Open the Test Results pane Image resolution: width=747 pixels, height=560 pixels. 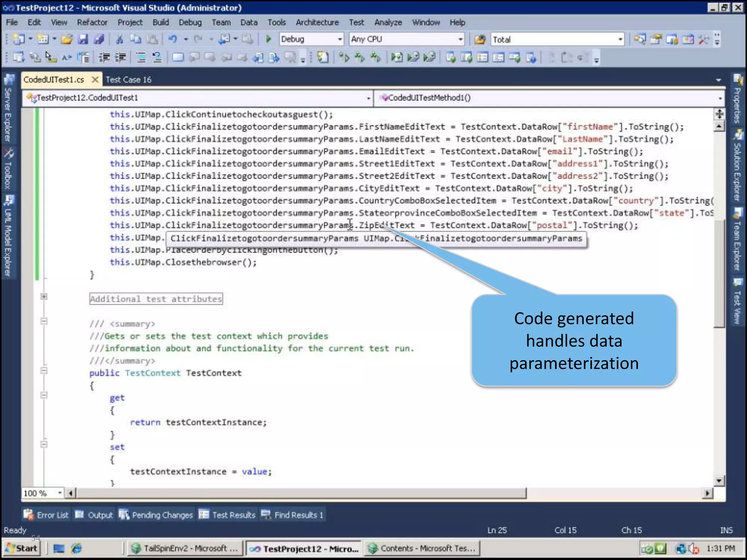[x=227, y=515]
